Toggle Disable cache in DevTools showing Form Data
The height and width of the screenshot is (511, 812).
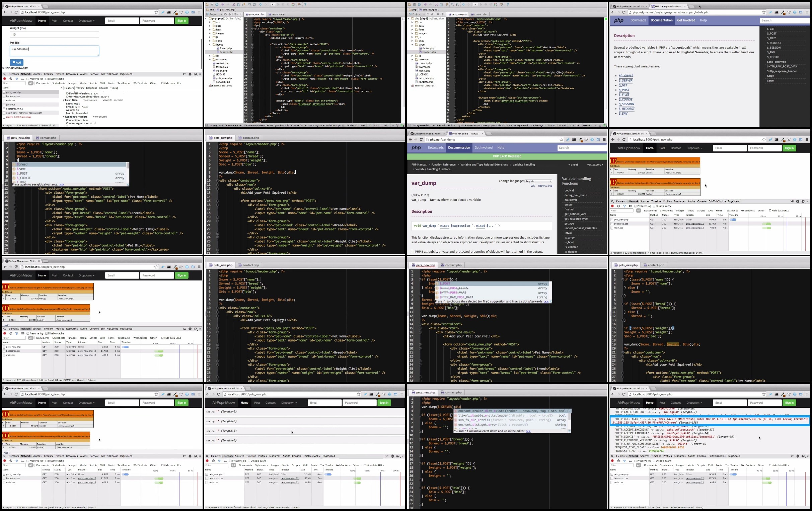(46, 79)
